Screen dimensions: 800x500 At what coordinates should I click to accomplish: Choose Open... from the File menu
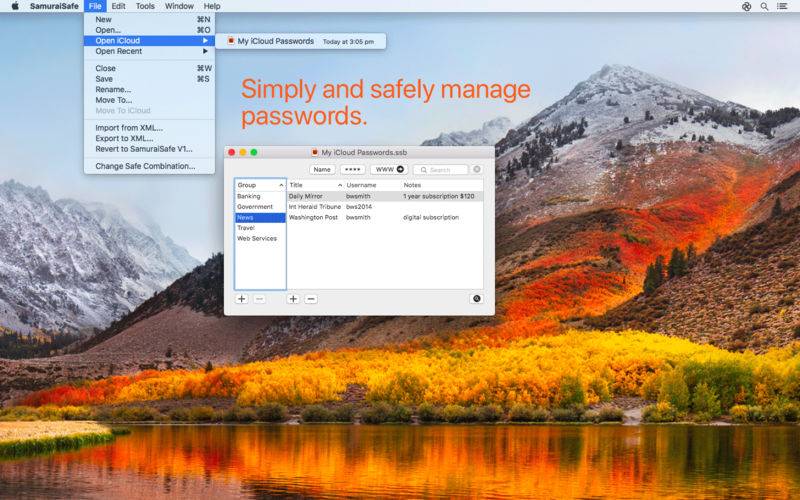pyautogui.click(x=149, y=30)
